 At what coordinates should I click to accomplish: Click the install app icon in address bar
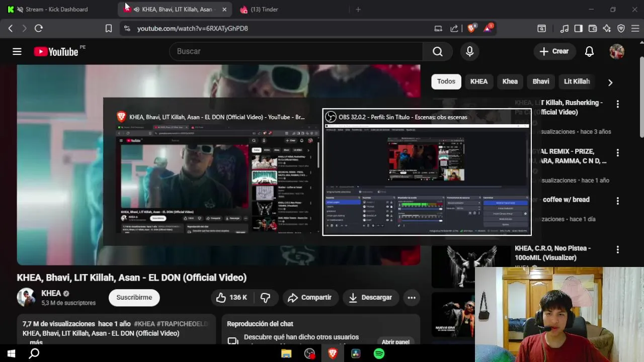coord(438,29)
